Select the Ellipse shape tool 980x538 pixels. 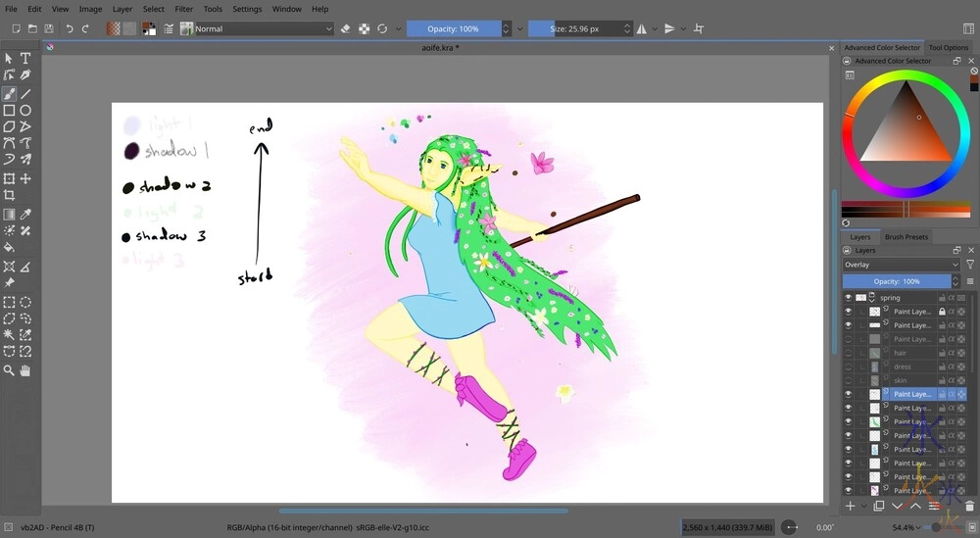25,111
